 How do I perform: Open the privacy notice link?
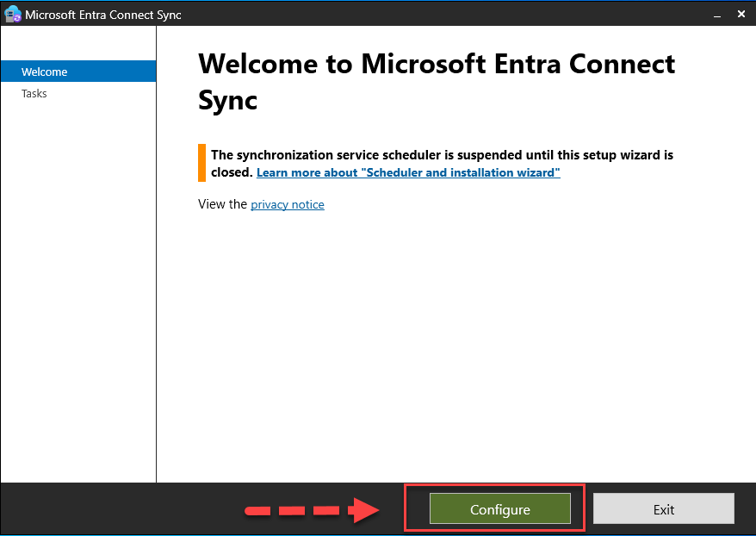[x=288, y=204]
